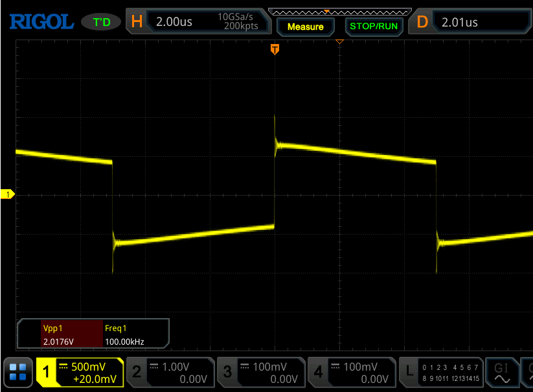Toggle channel 3 100mV label
The width and height of the screenshot is (533, 392).
(x=261, y=373)
